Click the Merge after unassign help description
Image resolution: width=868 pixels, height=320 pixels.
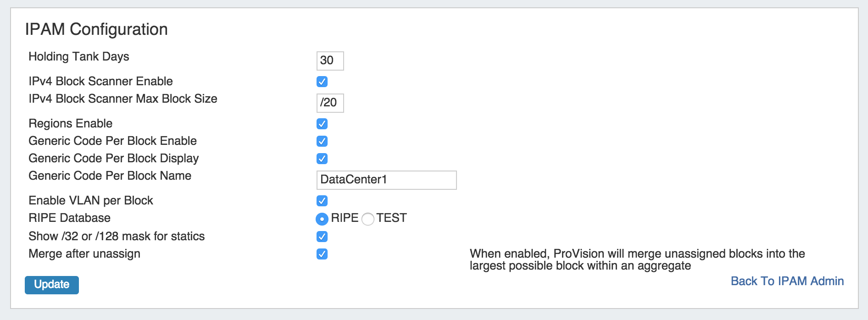click(637, 259)
